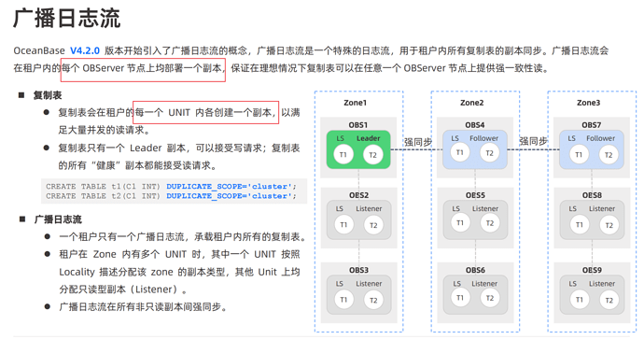The width and height of the screenshot is (644, 339).
Task: Click the T1 circle in OBS7 Follower
Action: point(579,154)
